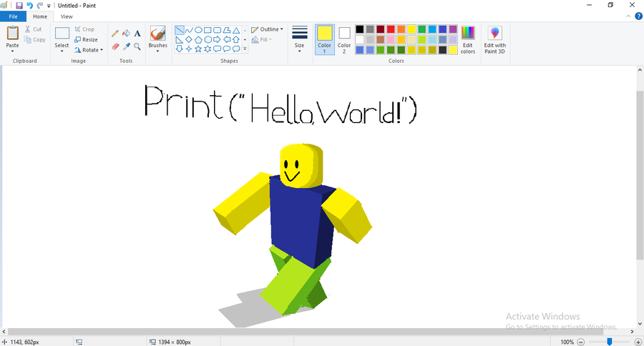Click the Copy button
The height and width of the screenshot is (346, 644).
[34, 39]
